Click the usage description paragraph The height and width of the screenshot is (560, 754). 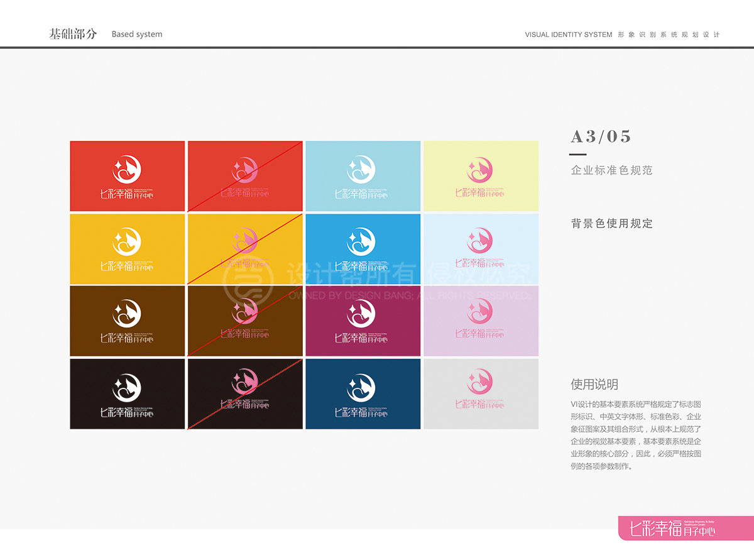636,435
